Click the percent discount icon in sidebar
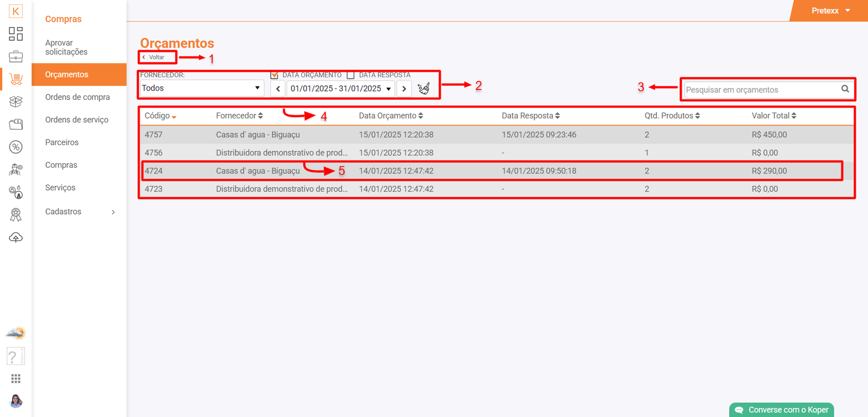868x417 pixels. tap(16, 147)
